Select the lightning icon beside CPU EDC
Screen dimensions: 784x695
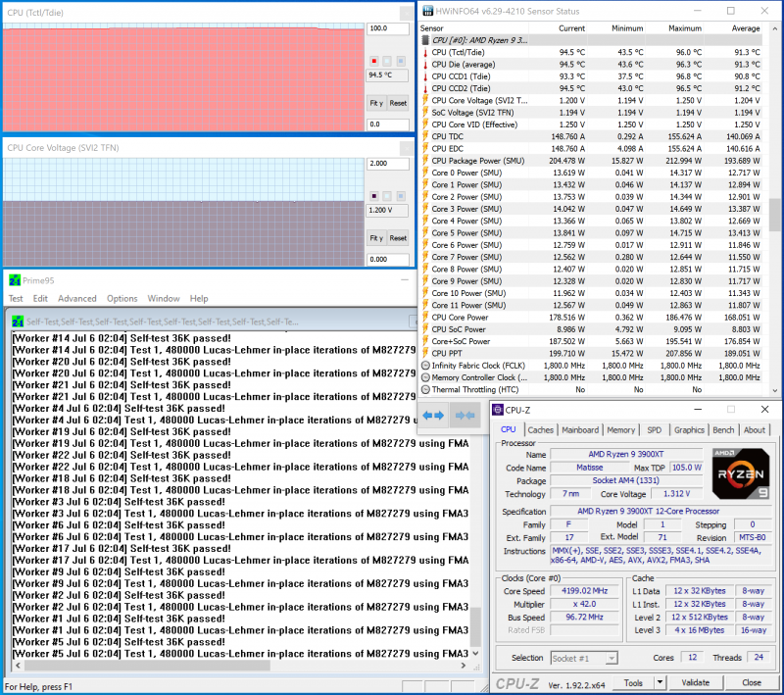425,148
